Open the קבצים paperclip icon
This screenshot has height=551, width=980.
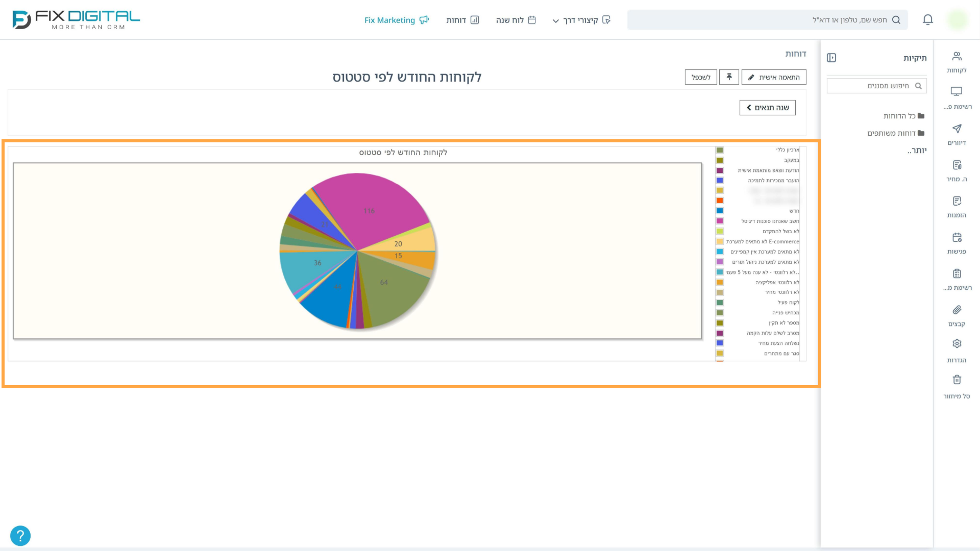tap(957, 310)
